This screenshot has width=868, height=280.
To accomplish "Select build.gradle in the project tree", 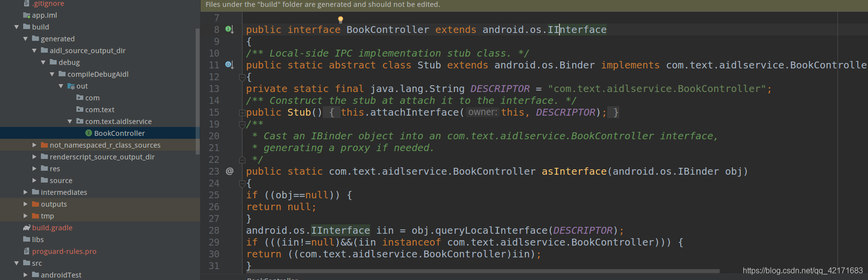I will pyautogui.click(x=100, y=228).
